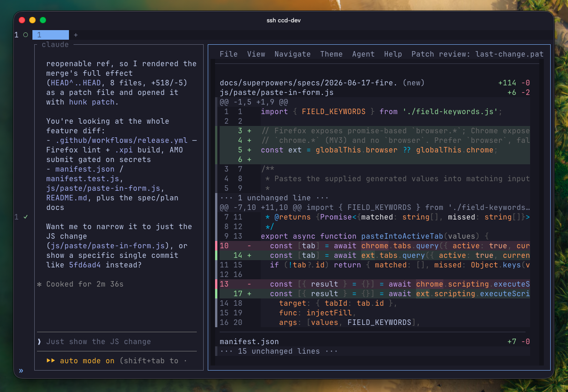Click the double-chevron prompt icon at bottom left

tap(21, 371)
